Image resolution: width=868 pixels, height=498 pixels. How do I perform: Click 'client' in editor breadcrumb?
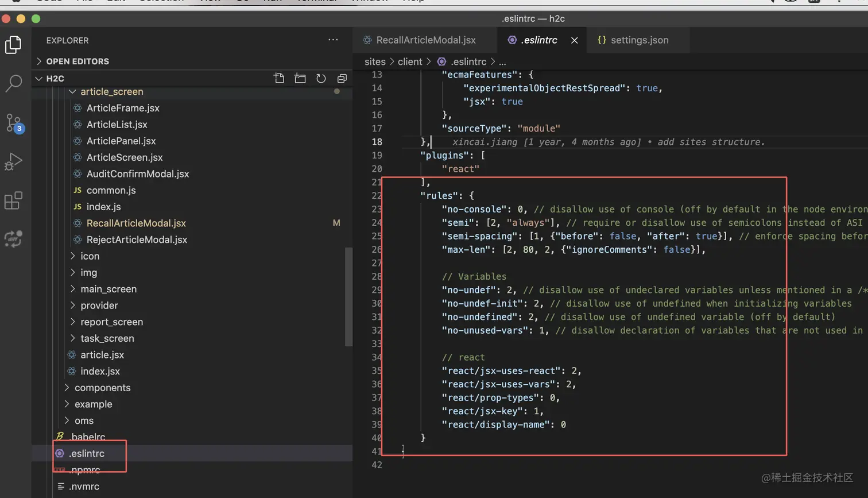(410, 62)
